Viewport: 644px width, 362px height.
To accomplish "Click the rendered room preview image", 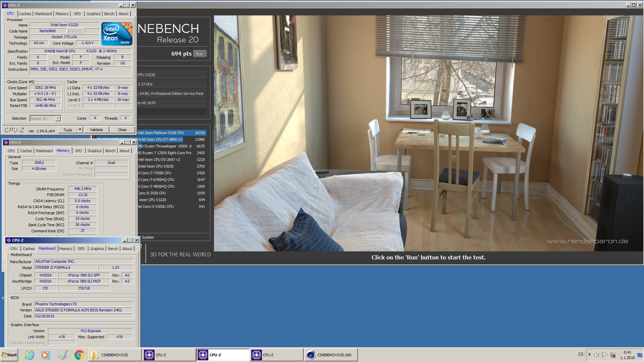I will (x=429, y=133).
